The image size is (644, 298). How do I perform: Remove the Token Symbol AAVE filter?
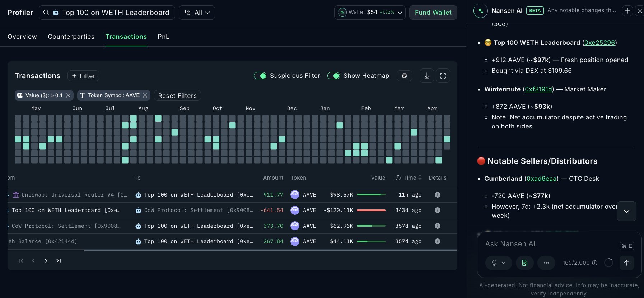(x=145, y=95)
